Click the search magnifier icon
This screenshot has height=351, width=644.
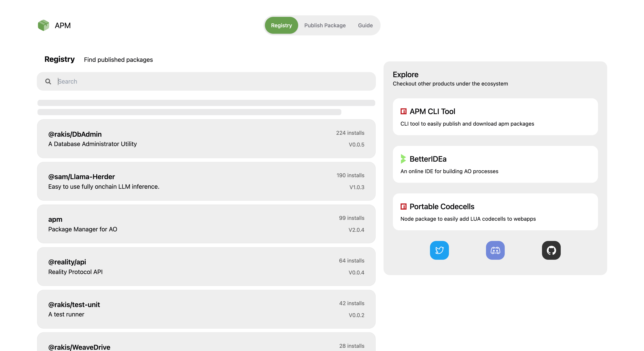click(48, 81)
